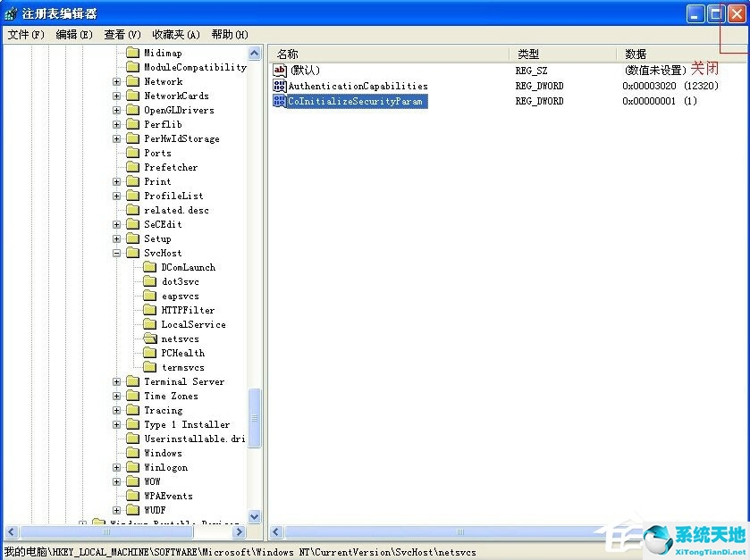The height and width of the screenshot is (560, 750).
Task: Select the OpenGLDrivers folder icon
Action: 132,110
